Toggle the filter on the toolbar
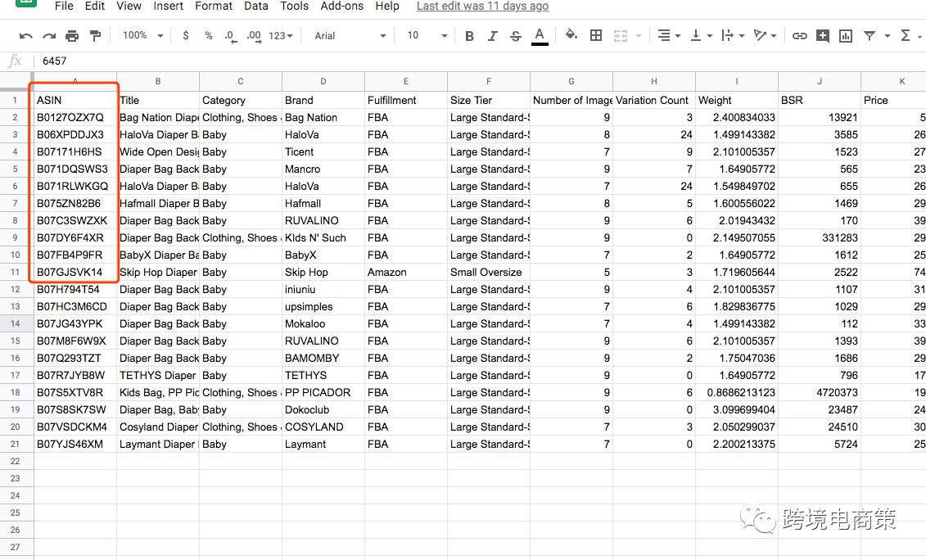Image resolution: width=926 pixels, height=560 pixels. tap(870, 36)
